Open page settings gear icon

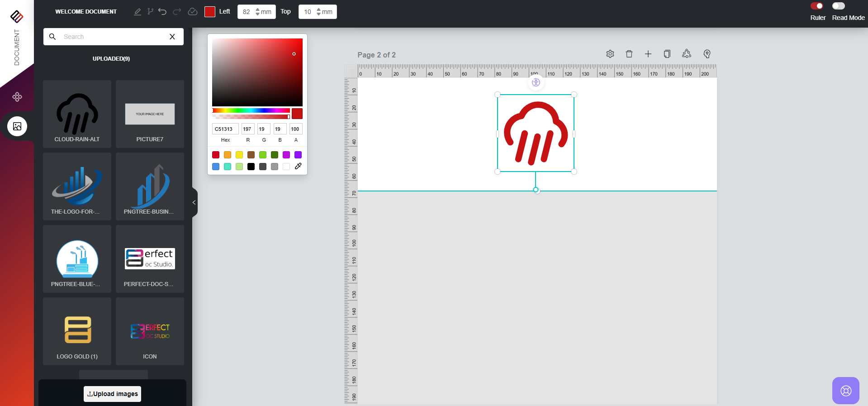point(610,54)
